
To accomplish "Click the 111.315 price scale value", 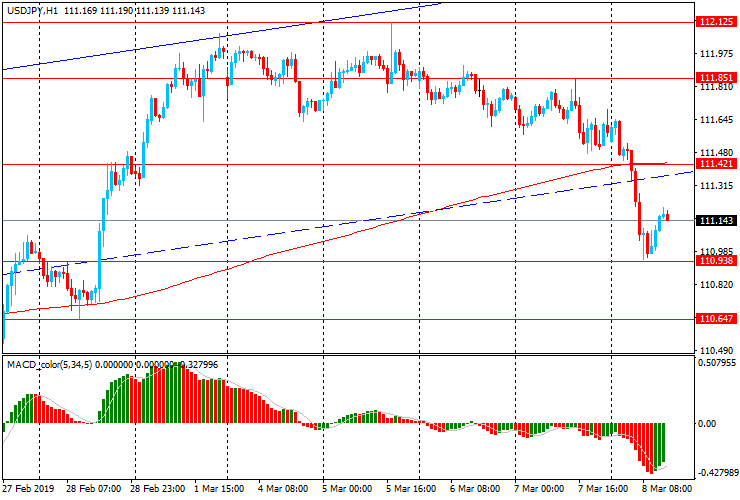I will [716, 186].
